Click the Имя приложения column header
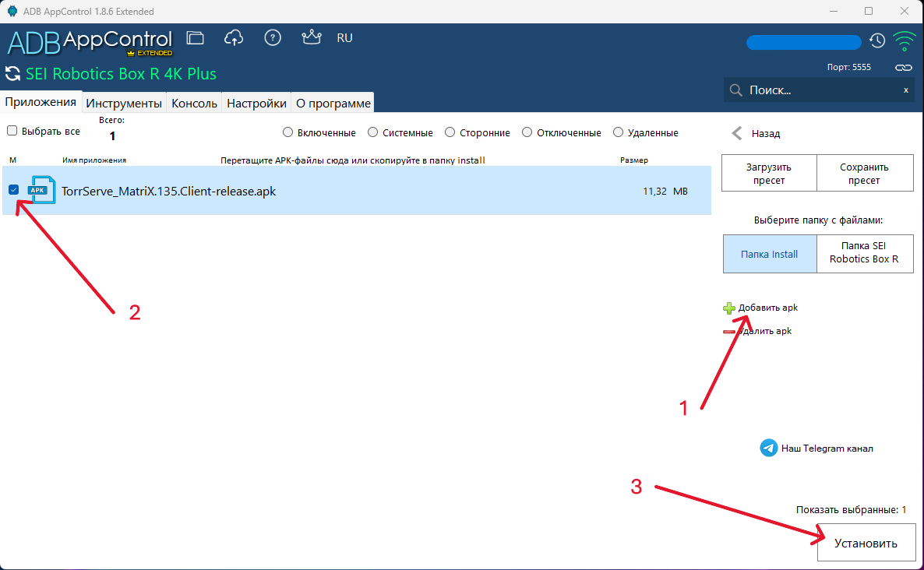The image size is (924, 570). coord(94,160)
